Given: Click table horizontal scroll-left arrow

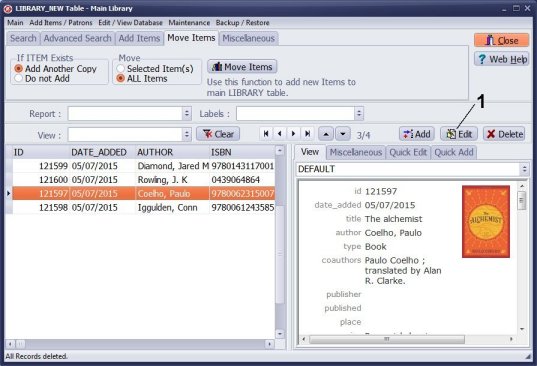Looking at the screenshot, I should coord(10,344).
